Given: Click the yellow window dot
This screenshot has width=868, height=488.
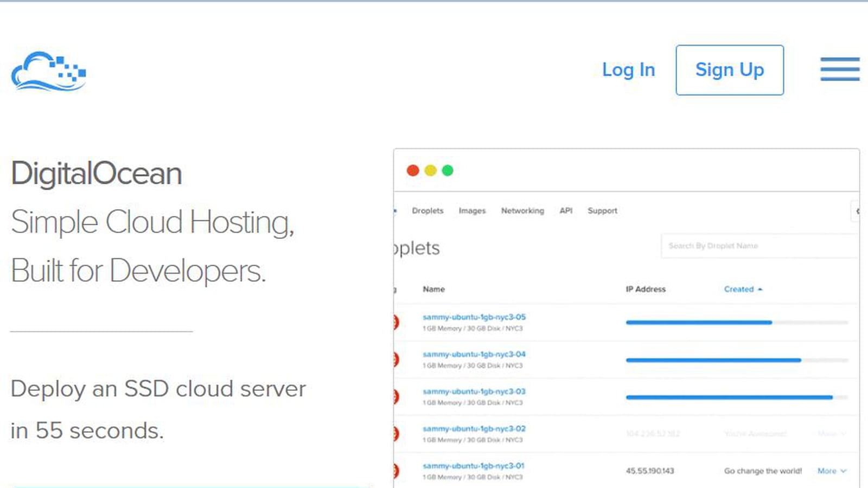Looking at the screenshot, I should coord(430,170).
